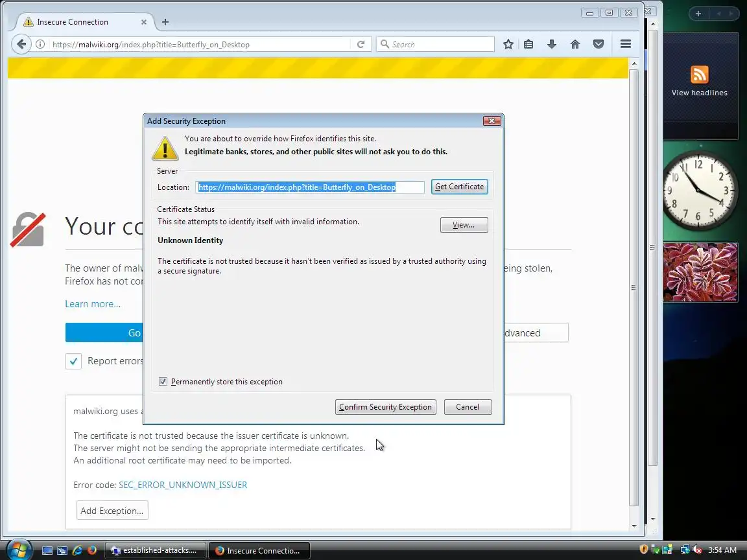The width and height of the screenshot is (747, 560).
Task: Click the Windows Sidebar tray icon
Action: point(667,550)
